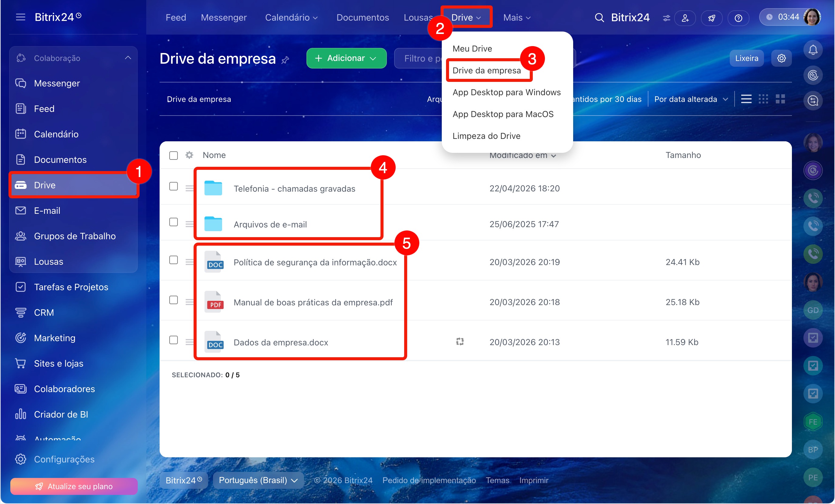Click the search magnifier icon
Screen dimensions: 835x504
point(599,18)
